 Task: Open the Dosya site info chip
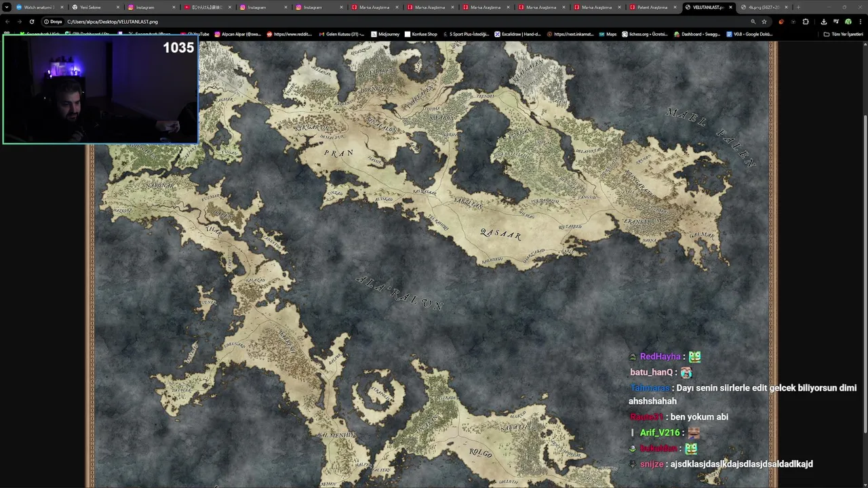(53, 22)
